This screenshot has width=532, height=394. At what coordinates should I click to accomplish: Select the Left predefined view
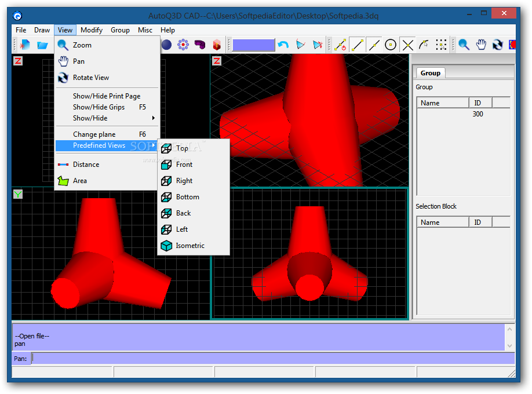pyautogui.click(x=194, y=229)
